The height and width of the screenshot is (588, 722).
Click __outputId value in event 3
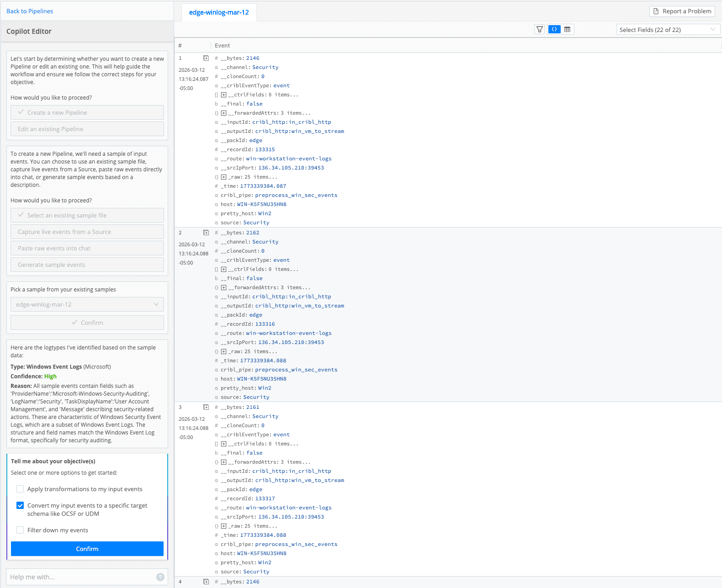(x=300, y=480)
